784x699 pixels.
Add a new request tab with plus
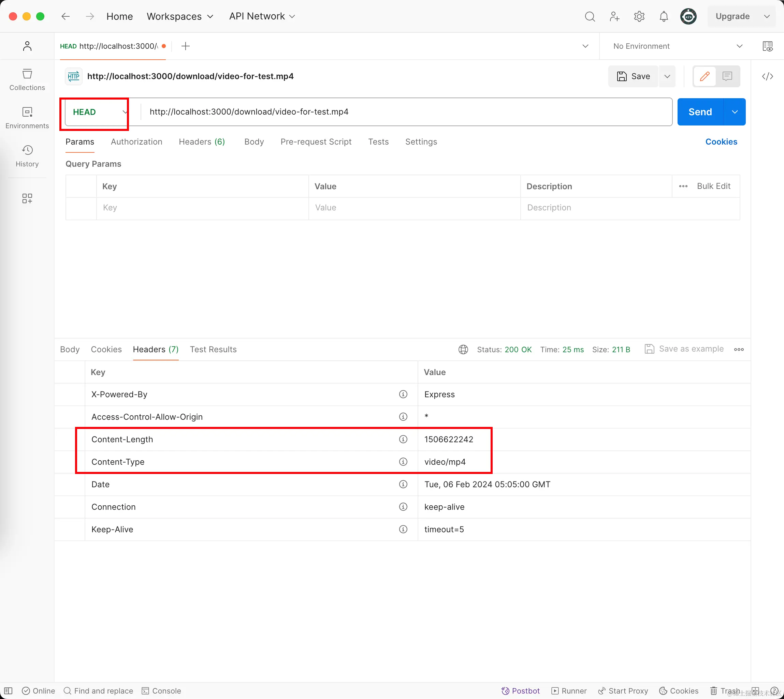186,46
